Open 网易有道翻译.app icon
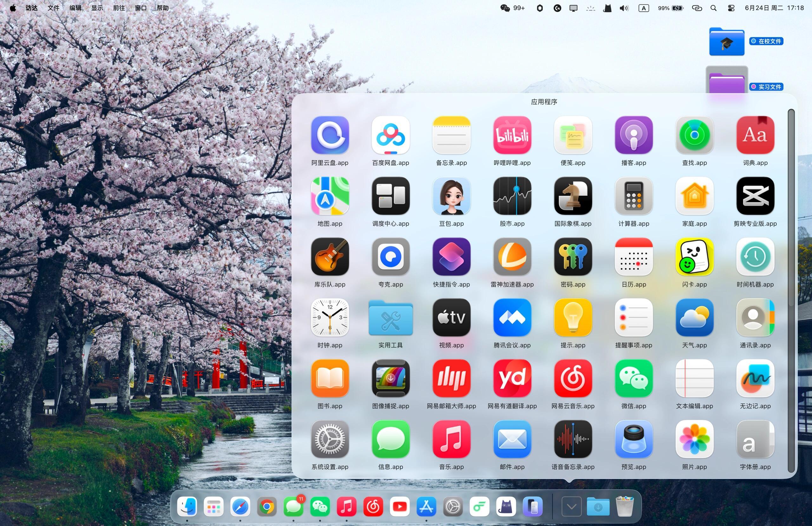 pos(512,378)
